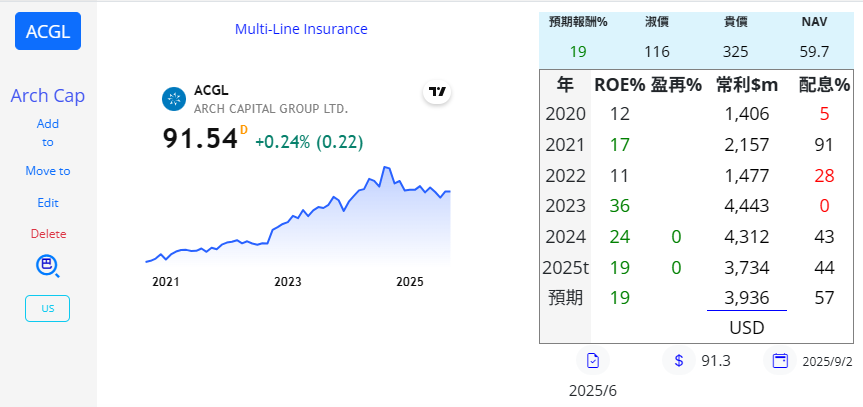Screen dimensions: 863x407
Task: Open the Multi-Line Insurance category link
Action: pos(301,29)
